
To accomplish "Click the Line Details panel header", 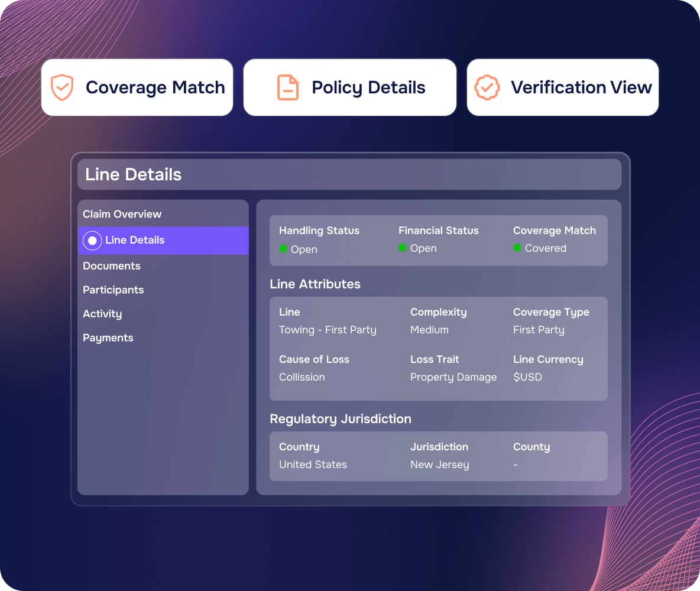I will 349,174.
